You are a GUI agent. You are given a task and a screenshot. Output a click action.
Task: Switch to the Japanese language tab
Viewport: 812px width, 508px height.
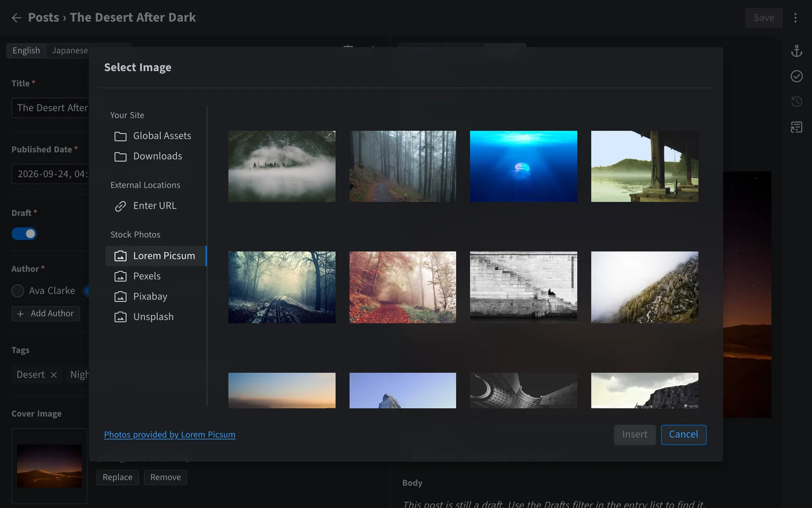pyautogui.click(x=70, y=50)
